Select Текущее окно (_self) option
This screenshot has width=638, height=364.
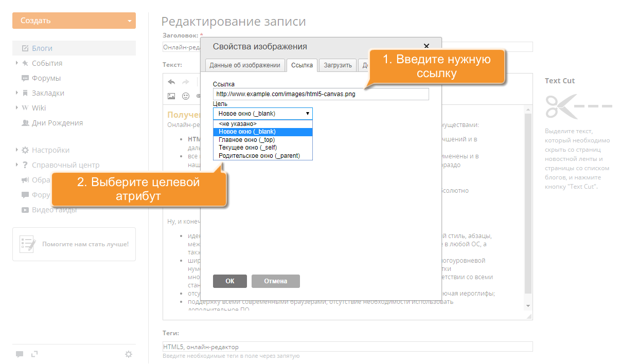coord(263,148)
